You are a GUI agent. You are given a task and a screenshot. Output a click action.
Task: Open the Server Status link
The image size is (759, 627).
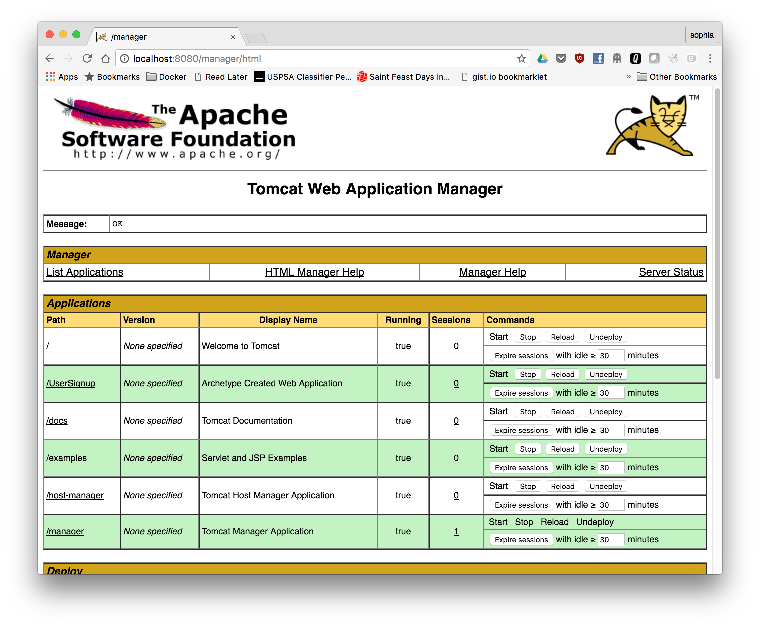tap(671, 272)
